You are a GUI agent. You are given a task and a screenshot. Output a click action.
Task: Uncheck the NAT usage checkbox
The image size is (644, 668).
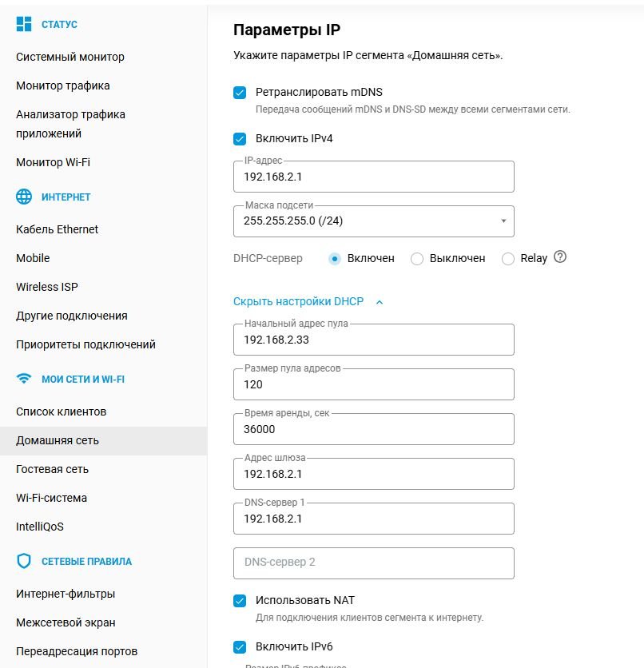240,601
